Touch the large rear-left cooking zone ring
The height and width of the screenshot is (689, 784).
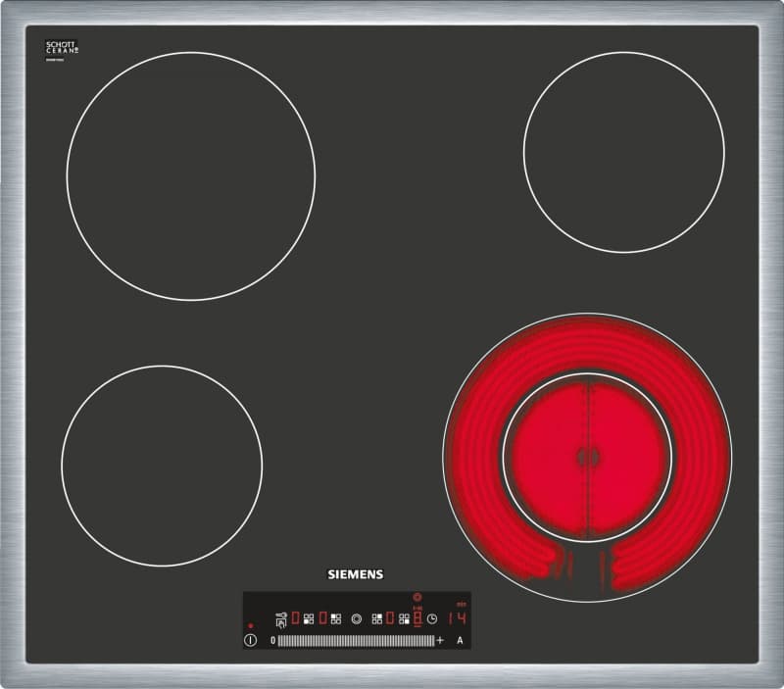(x=191, y=176)
